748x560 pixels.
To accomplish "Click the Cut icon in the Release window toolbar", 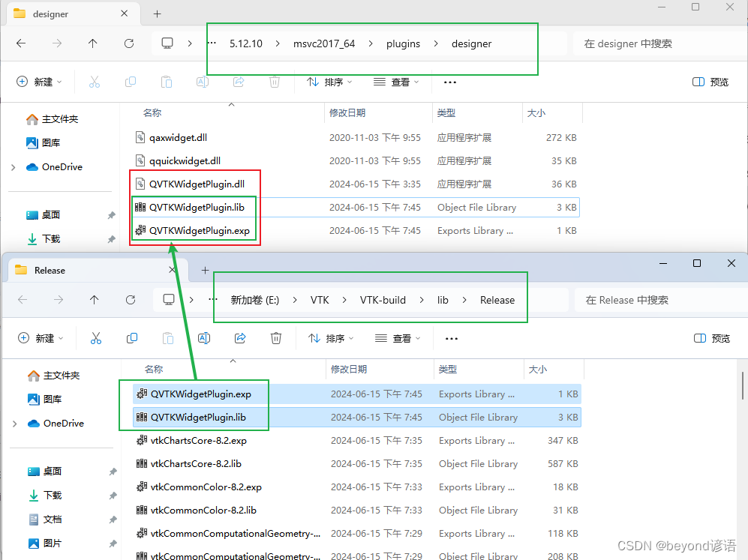I will tap(96, 338).
